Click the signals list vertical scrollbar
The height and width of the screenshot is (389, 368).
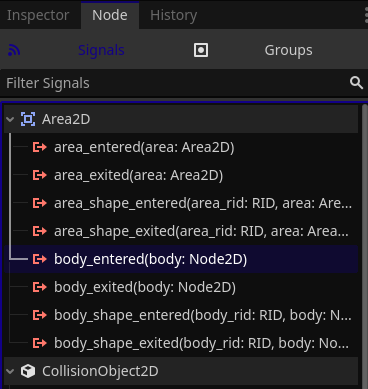point(364,247)
